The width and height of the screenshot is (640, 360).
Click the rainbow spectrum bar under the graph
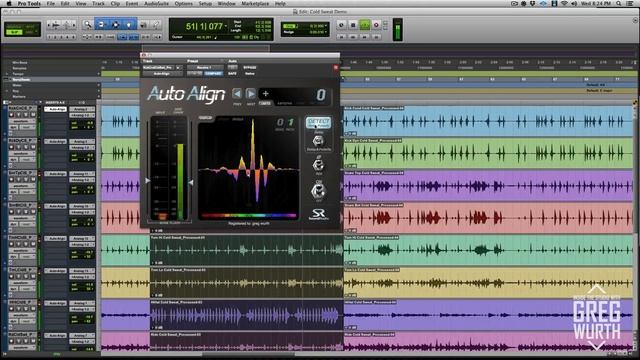[249, 216]
